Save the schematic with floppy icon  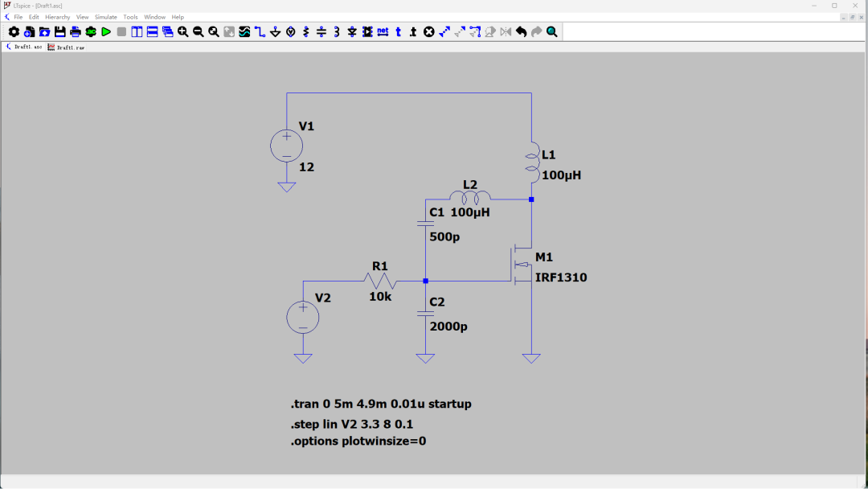click(59, 32)
